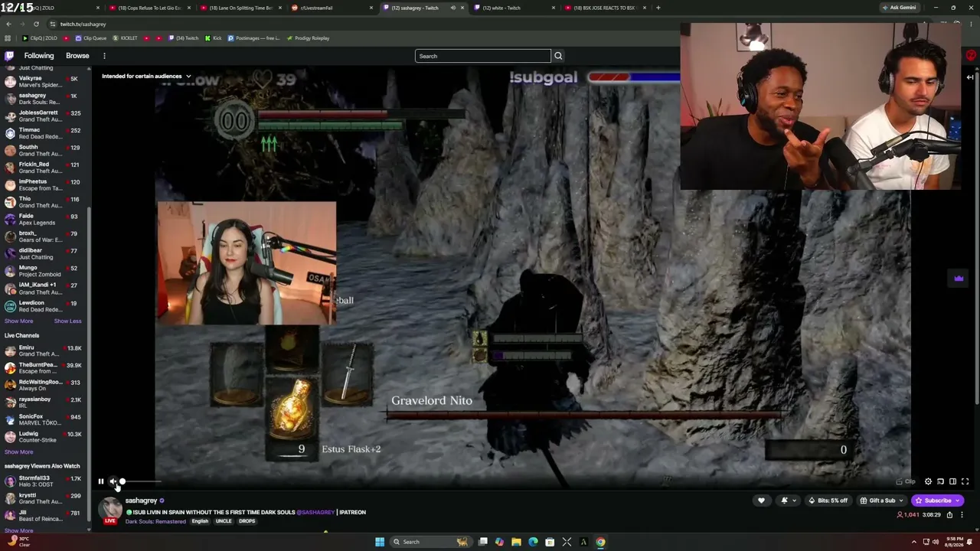Click the UNCLE tag
The width and height of the screenshot is (980, 551).
click(x=224, y=521)
